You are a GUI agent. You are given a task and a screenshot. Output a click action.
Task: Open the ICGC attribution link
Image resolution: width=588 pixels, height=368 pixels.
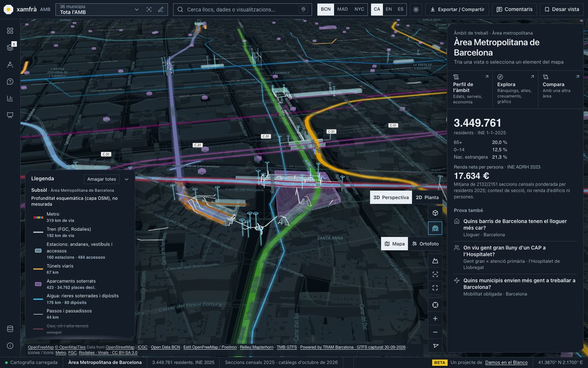[x=143, y=347]
